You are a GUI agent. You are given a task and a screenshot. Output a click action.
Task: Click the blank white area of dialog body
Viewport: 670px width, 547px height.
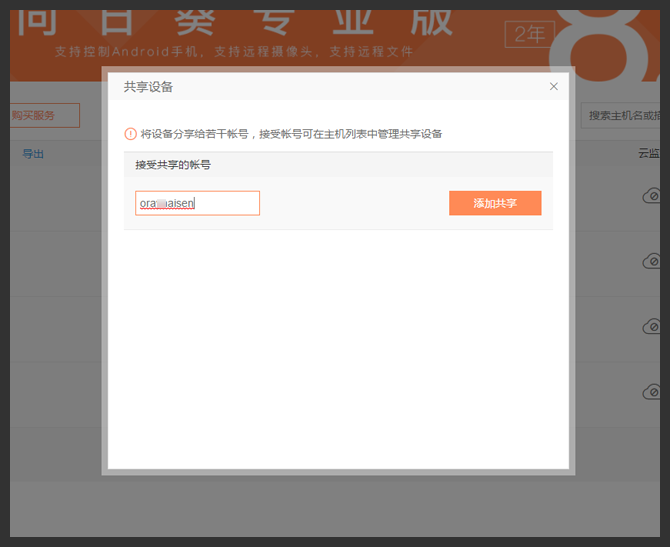pos(338,350)
